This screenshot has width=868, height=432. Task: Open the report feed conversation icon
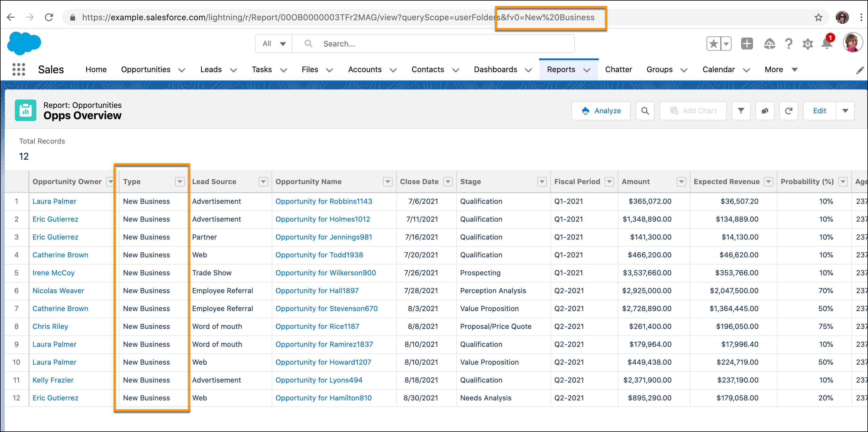point(765,111)
